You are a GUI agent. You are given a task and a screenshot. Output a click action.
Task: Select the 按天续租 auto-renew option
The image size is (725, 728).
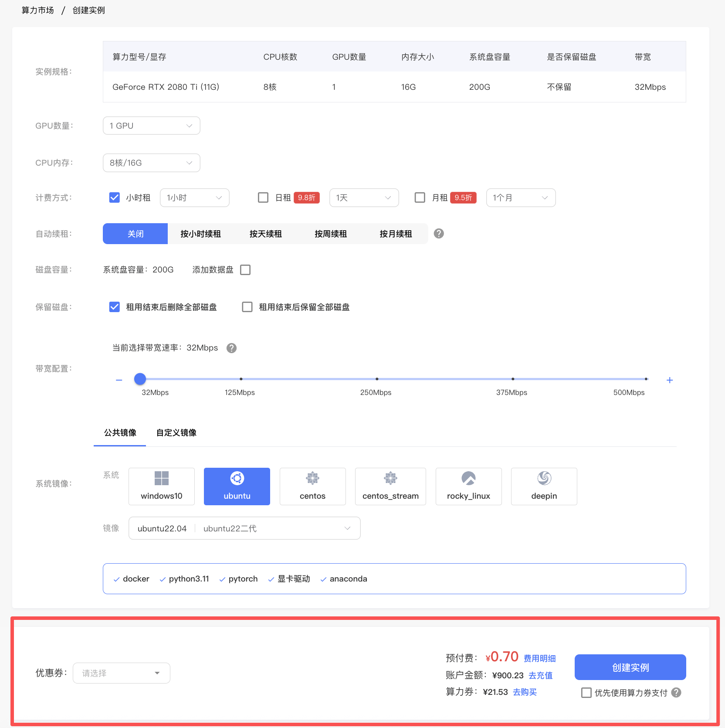(x=265, y=234)
